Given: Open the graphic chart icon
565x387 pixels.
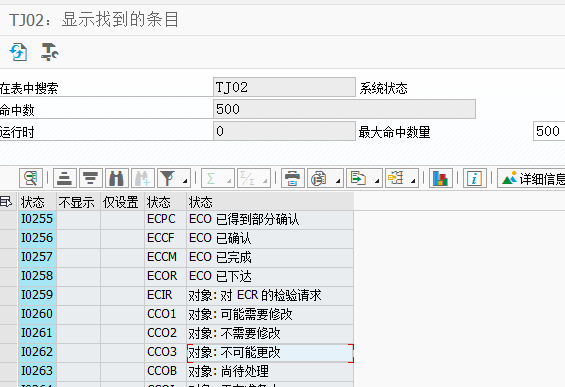Looking at the screenshot, I should tap(441, 178).
